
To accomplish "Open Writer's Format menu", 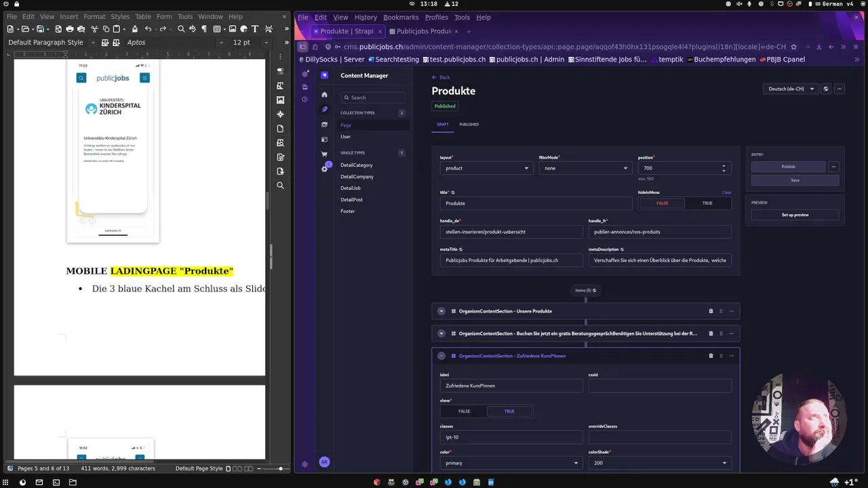I will coord(94,16).
